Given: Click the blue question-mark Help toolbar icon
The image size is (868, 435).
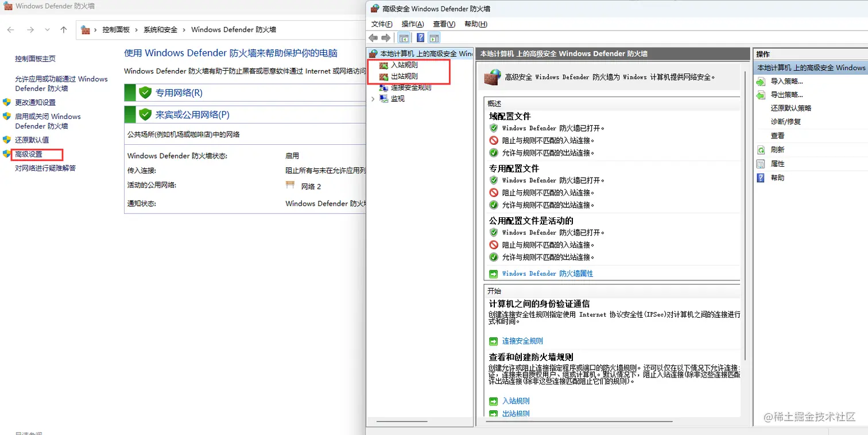Looking at the screenshot, I should 421,38.
